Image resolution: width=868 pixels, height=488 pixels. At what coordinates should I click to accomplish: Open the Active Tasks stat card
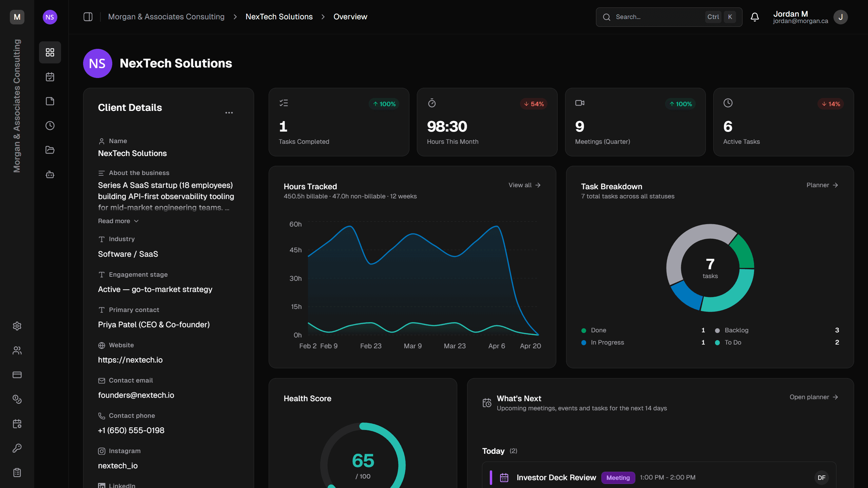784,122
